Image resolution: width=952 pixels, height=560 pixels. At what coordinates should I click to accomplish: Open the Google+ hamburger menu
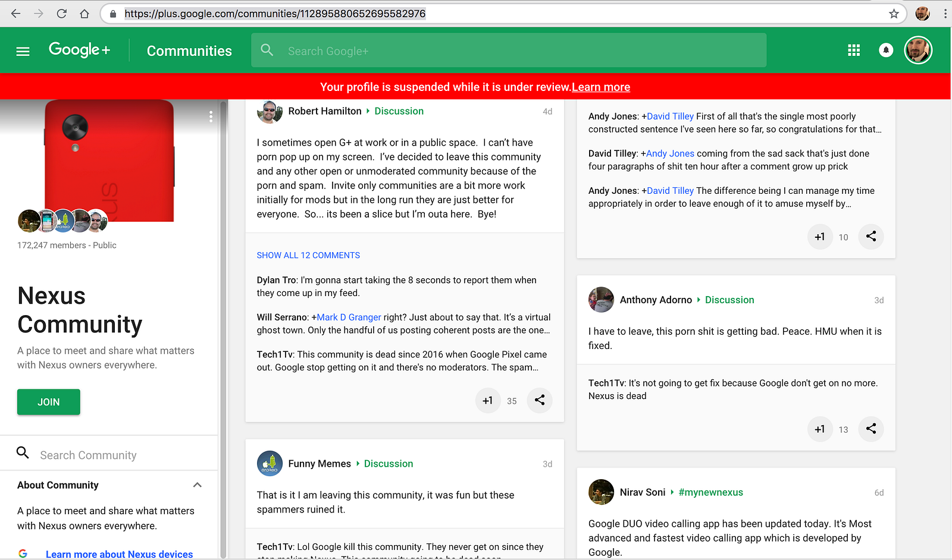(23, 51)
